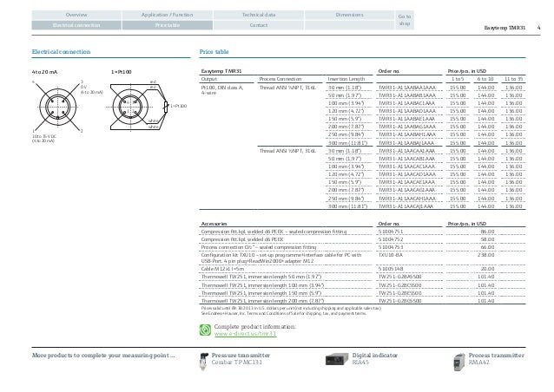Select Thermowell TW251 immersion length 200 mm row
This screenshot has height=392, width=554.
point(362,301)
